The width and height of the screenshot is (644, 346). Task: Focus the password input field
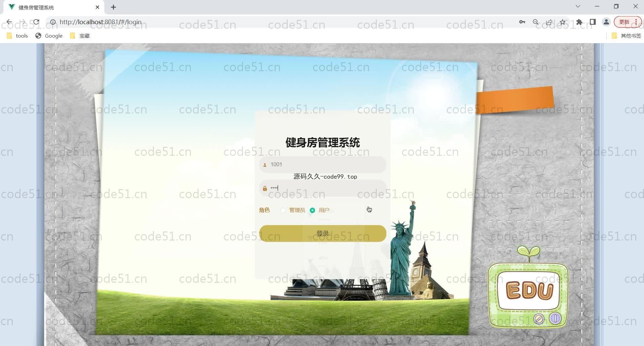[x=323, y=188]
